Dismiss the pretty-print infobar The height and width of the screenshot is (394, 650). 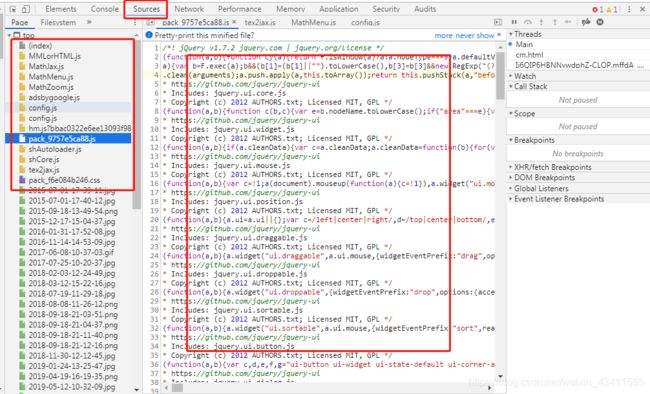click(499, 35)
